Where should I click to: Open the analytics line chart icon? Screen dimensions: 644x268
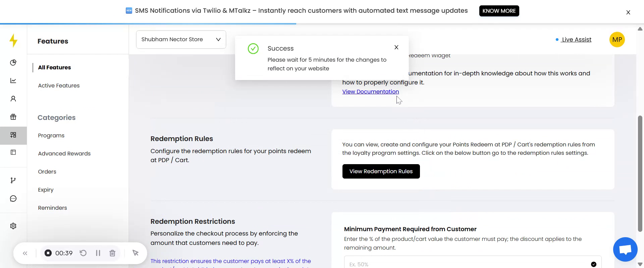point(13,81)
